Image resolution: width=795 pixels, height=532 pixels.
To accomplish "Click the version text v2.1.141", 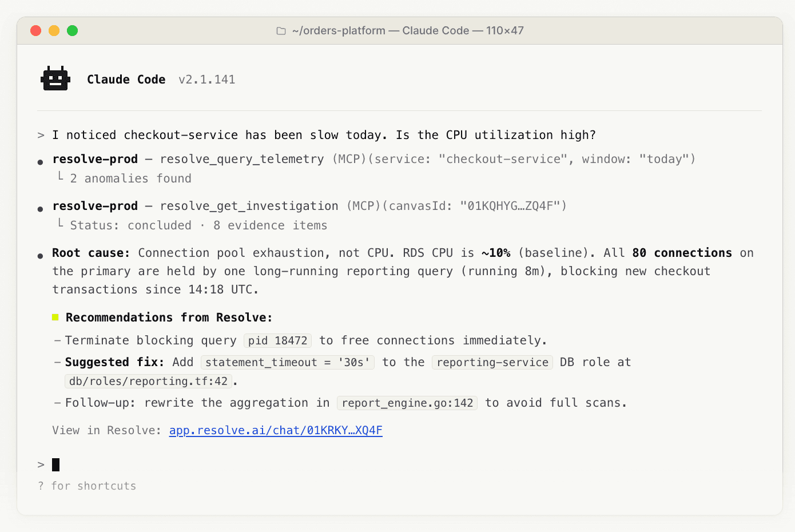I will tap(207, 80).
